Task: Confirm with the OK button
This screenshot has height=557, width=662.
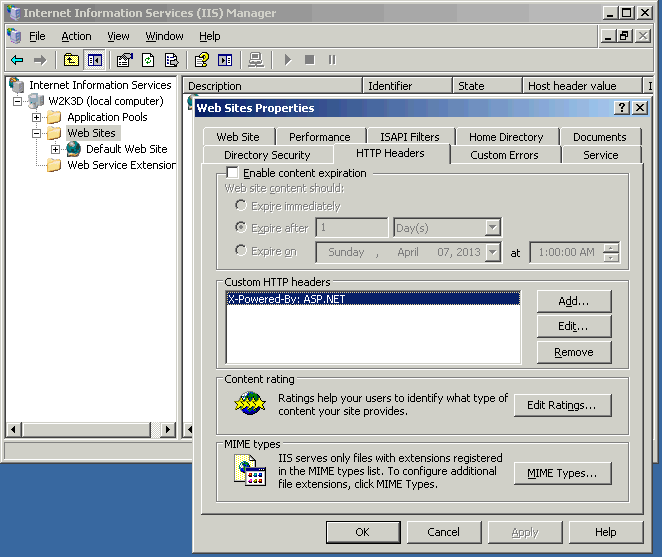Action: [363, 532]
